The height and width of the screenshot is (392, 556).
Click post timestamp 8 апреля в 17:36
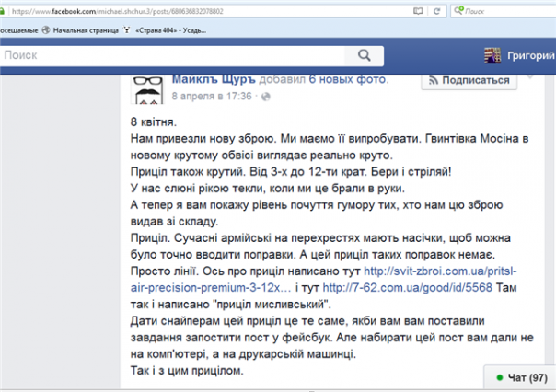pos(212,97)
